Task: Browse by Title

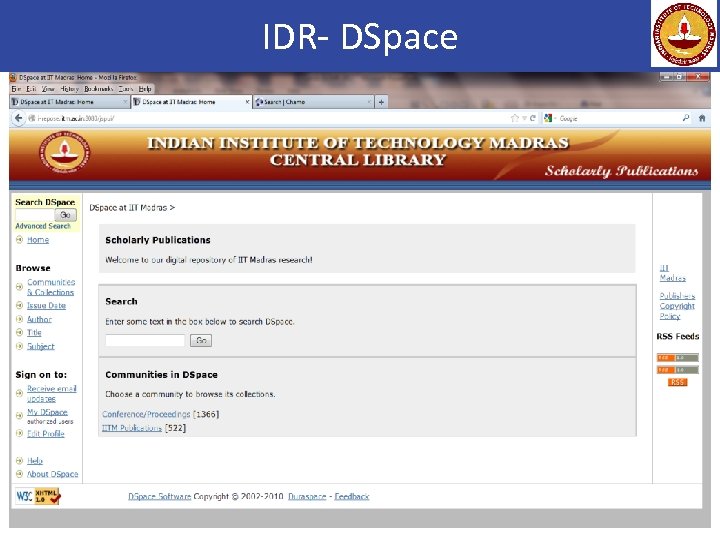Action: tap(34, 332)
